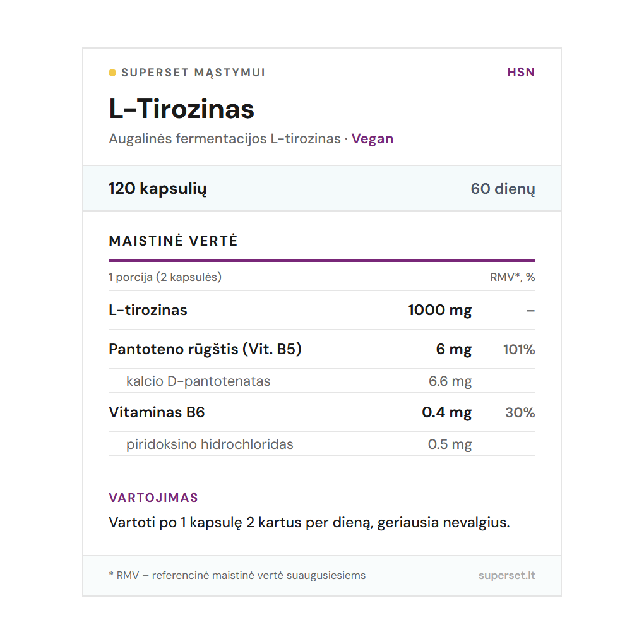
Task: Open the superset.lt footer link
Action: [506, 575]
